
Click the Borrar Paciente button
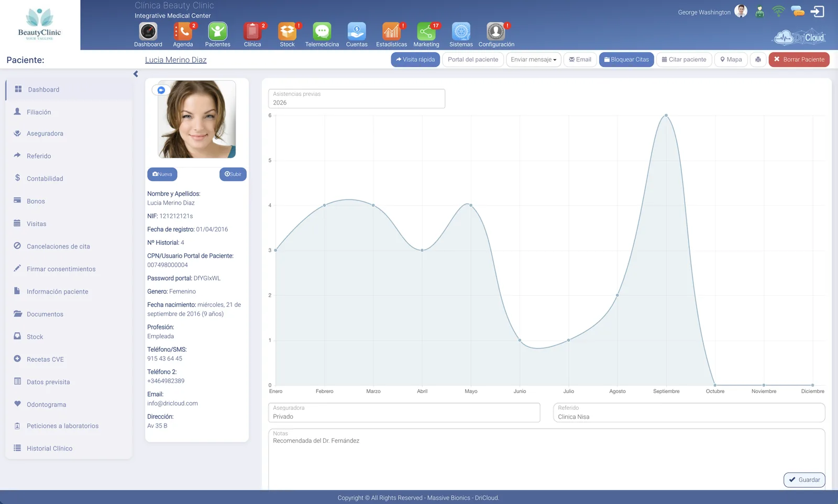point(799,60)
